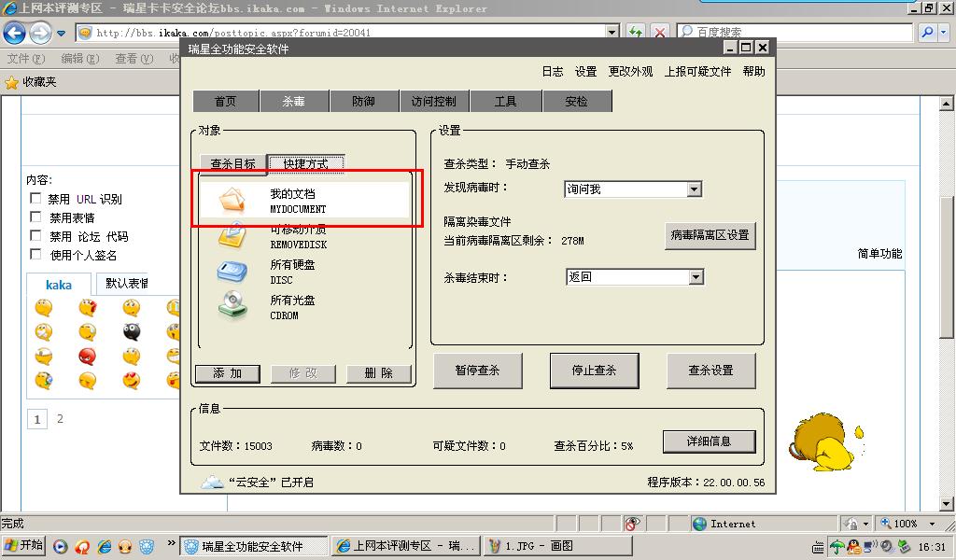Open 病毒隔离区设置 button
Screen dimensions: 956x560
710,235
